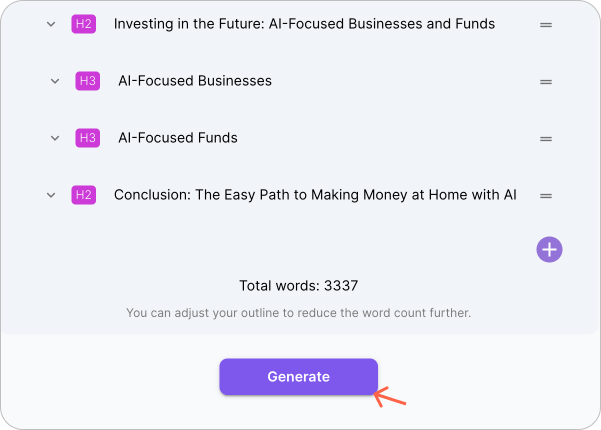The width and height of the screenshot is (601, 430).
Task: Click the H3 badge beside AI-Focused Funds
Action: pyautogui.click(x=88, y=138)
